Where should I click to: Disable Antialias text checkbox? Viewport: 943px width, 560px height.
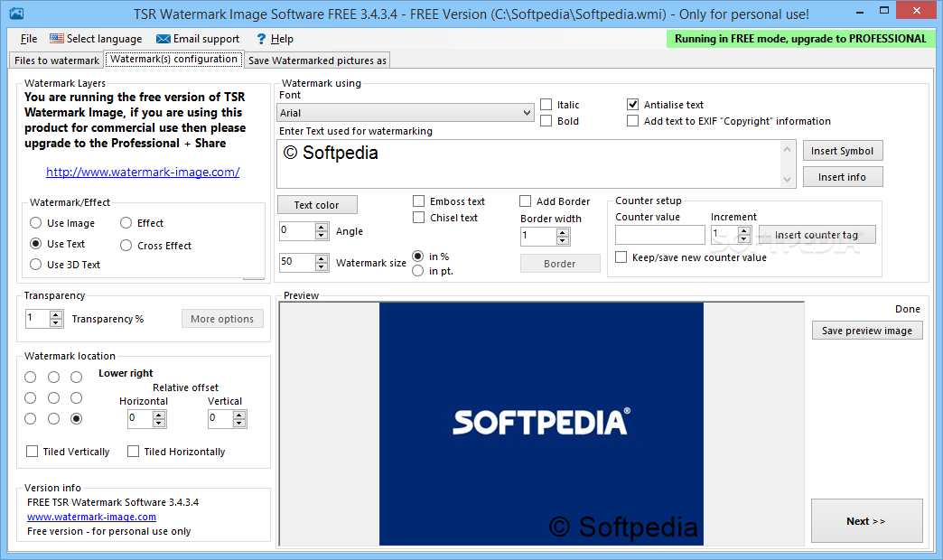[x=632, y=105]
